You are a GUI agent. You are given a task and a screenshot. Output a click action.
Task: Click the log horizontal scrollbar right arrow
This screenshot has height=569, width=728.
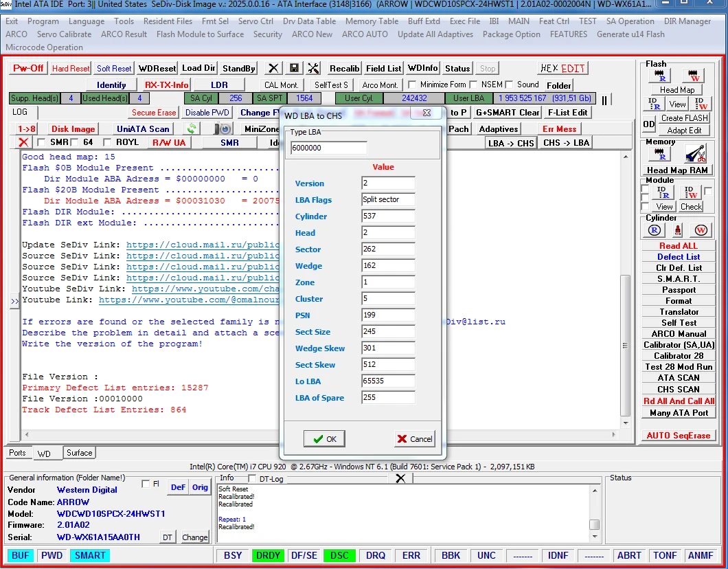614,435
